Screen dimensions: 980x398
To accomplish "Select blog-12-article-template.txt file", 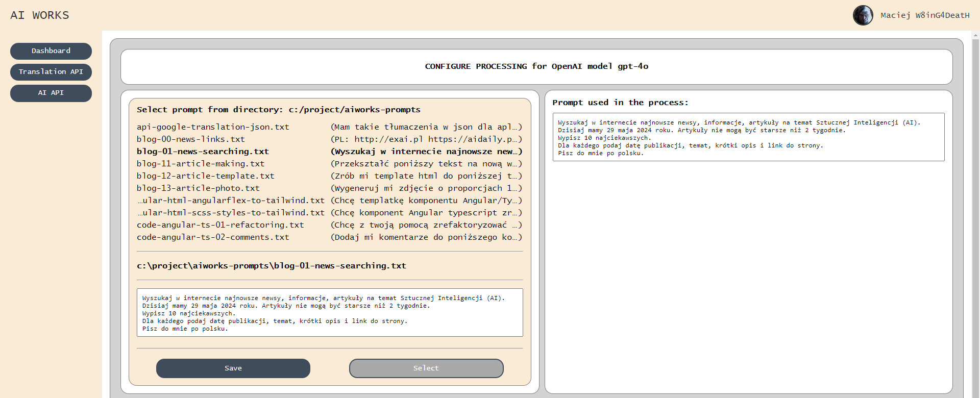I will [206, 176].
